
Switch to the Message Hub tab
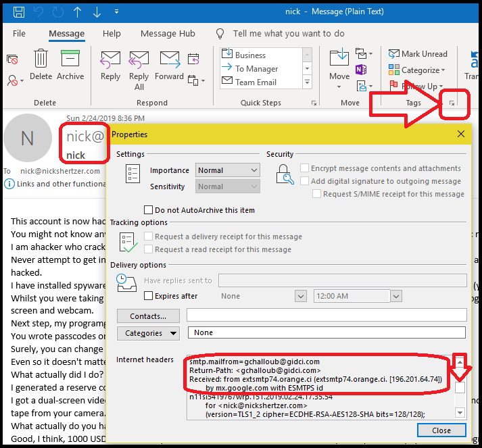(168, 33)
